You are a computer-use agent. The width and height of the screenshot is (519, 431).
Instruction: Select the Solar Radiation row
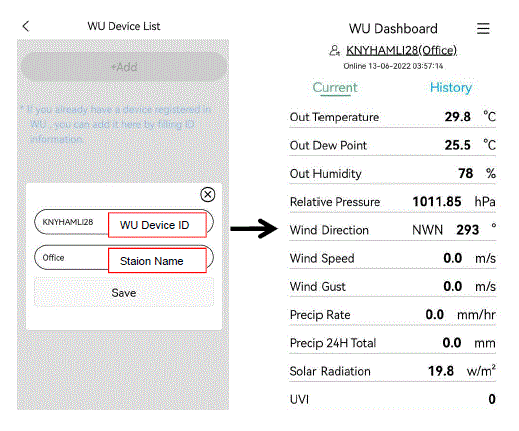pos(392,371)
